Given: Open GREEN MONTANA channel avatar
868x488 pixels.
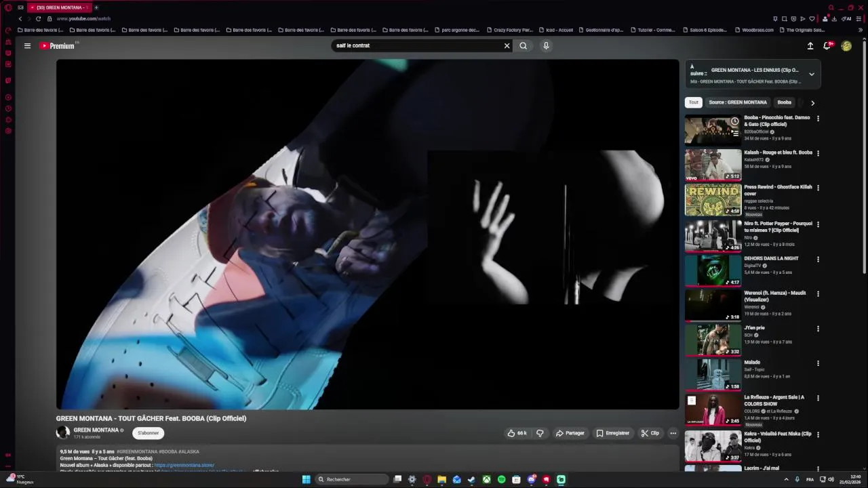Looking at the screenshot, I should coord(63,432).
